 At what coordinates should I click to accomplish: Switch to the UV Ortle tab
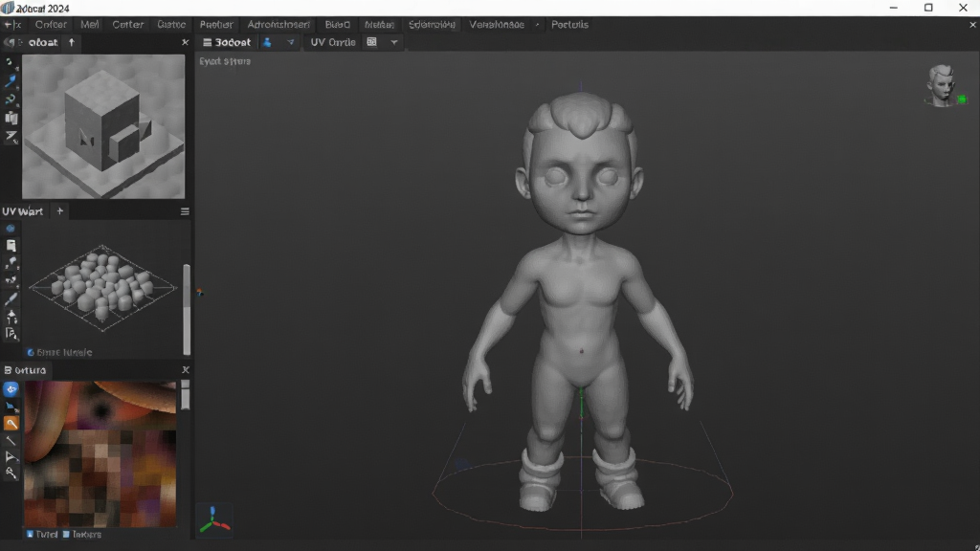[x=332, y=42]
